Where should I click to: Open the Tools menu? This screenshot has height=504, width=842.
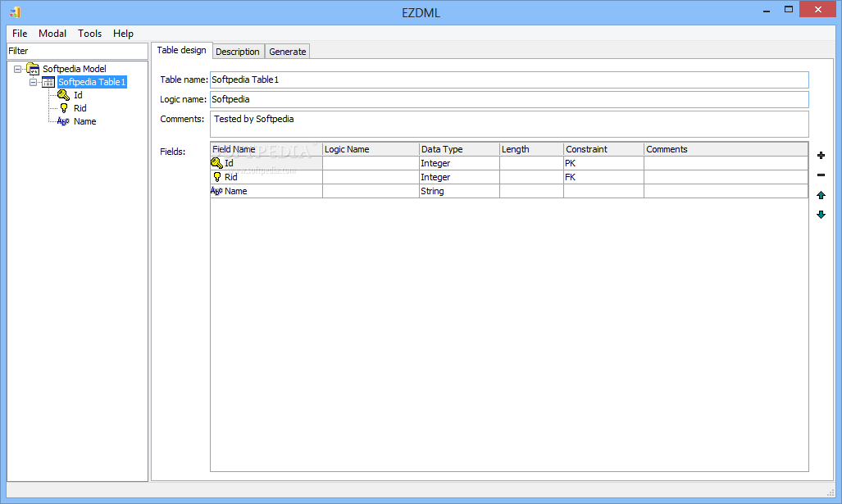[x=89, y=34]
